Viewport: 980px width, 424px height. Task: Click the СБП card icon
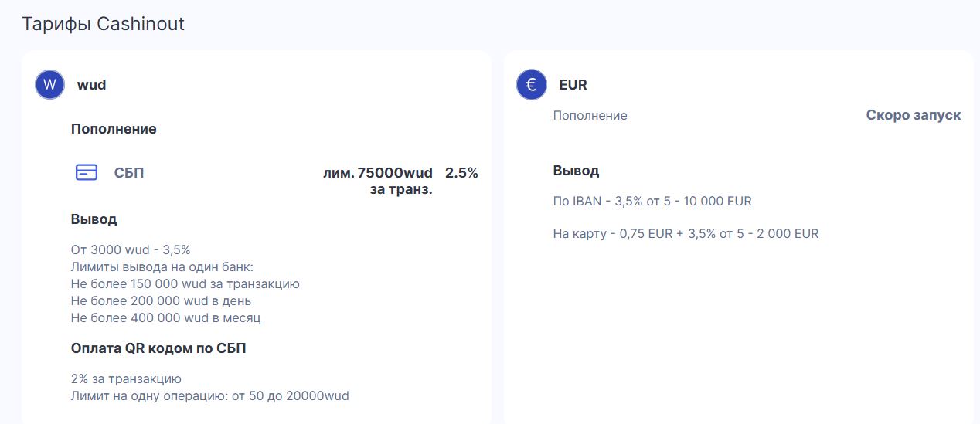click(87, 172)
